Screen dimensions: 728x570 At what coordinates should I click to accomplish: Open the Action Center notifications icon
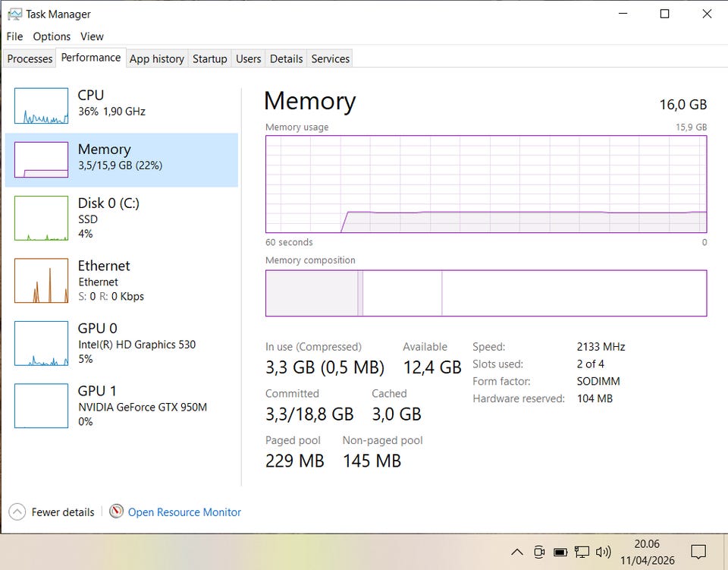pos(698,552)
